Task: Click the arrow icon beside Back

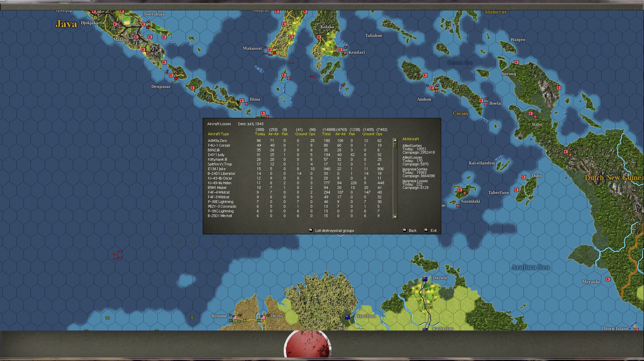Action: 405,230
